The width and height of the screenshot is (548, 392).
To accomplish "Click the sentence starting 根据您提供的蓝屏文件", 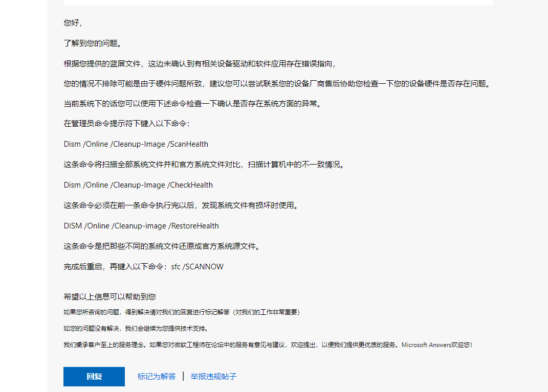I will point(200,64).
